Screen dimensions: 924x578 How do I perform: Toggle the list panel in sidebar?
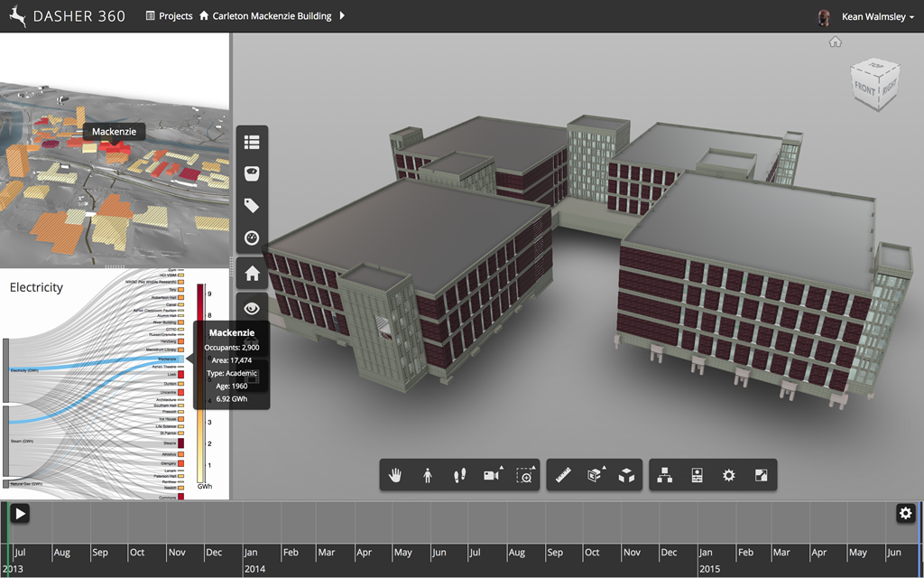coord(252,142)
